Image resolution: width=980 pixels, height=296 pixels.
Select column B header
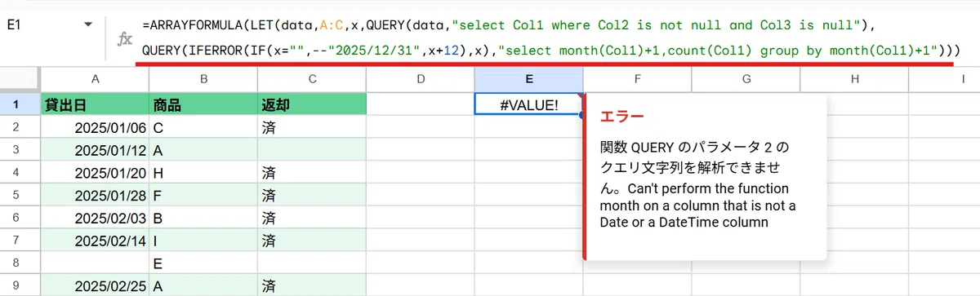203,79
